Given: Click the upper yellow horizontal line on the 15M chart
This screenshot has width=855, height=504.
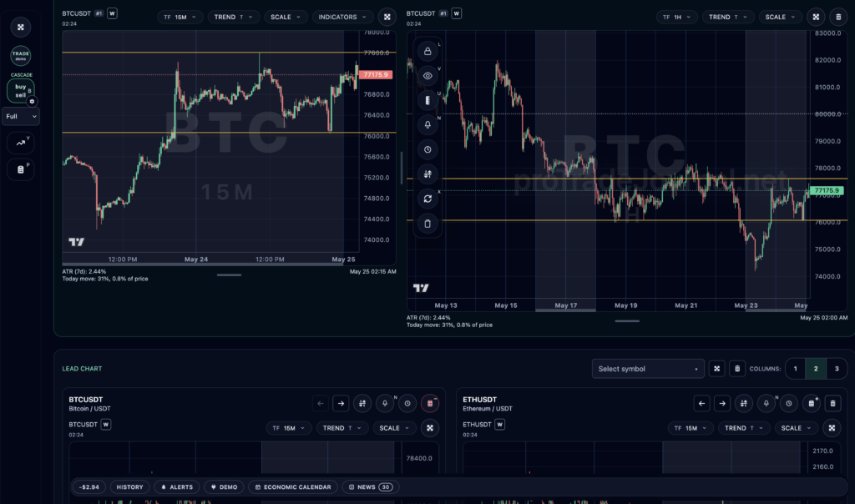Looking at the screenshot, I should [229, 53].
